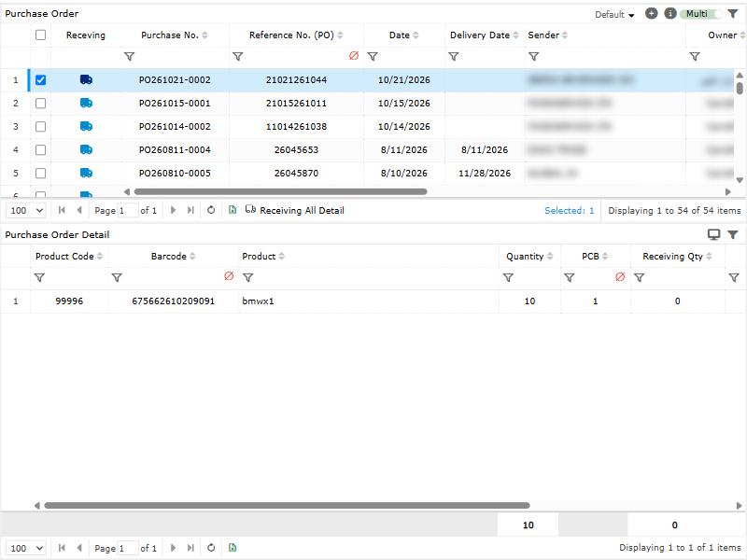Viewport: 747px width, 560px height.
Task: Toggle the Multi selection switch
Action: (x=701, y=14)
